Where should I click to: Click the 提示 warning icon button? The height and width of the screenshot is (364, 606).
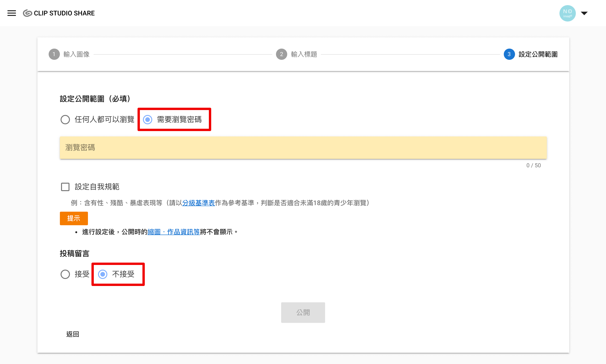tap(74, 218)
